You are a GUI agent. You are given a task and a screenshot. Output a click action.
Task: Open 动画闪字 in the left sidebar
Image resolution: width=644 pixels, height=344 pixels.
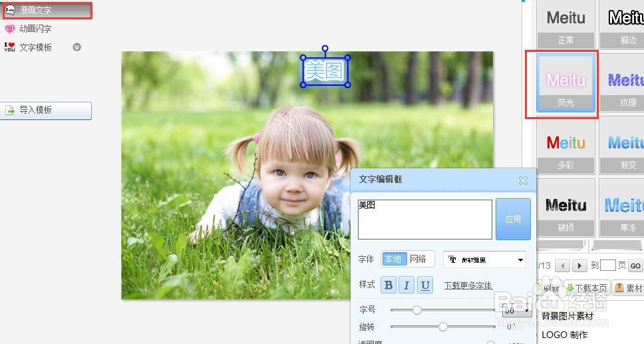35,29
